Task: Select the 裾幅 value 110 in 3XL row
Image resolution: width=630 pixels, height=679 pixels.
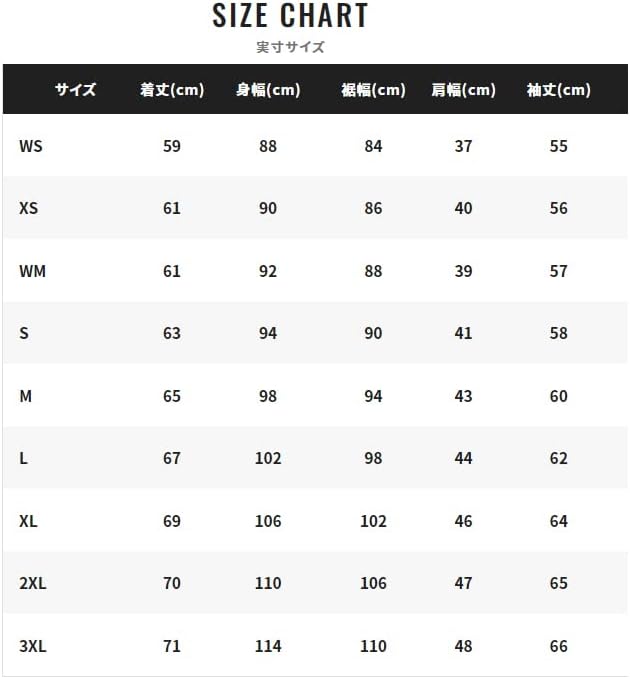Action: [x=373, y=646]
